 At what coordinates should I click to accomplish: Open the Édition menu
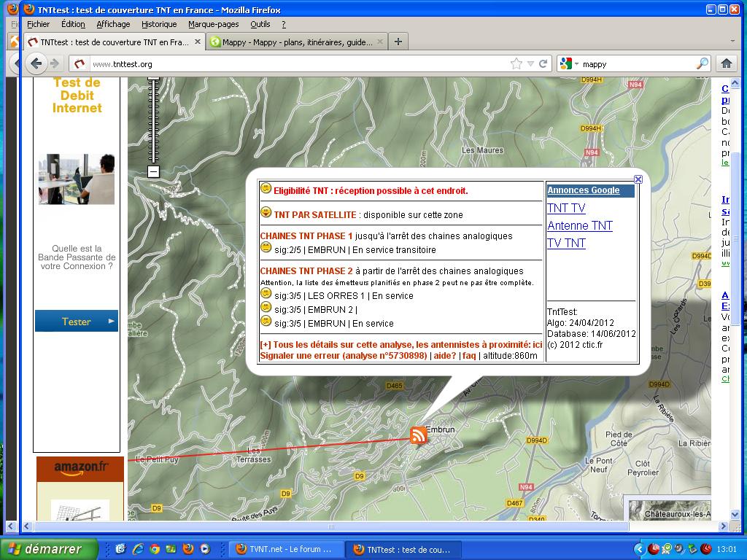(x=73, y=24)
